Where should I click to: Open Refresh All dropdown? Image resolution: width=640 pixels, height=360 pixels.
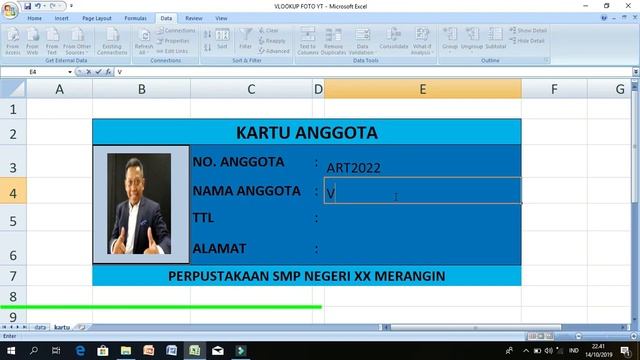pyautogui.click(x=144, y=41)
